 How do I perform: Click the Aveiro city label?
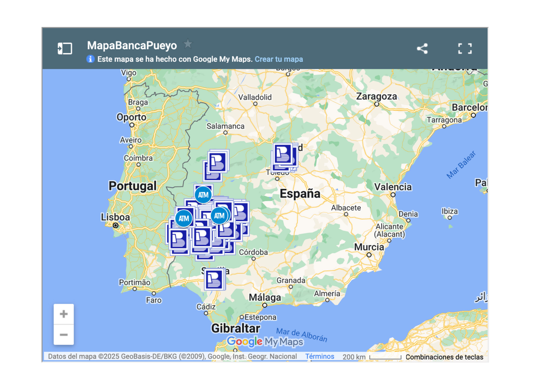click(131, 140)
